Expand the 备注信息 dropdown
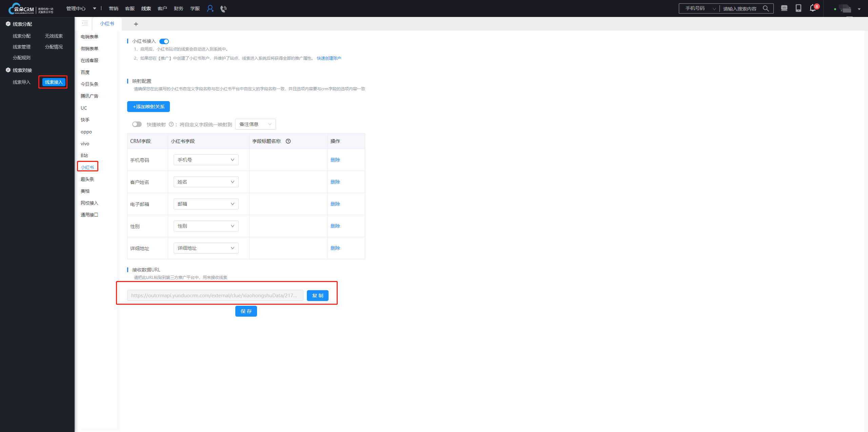 click(x=255, y=124)
